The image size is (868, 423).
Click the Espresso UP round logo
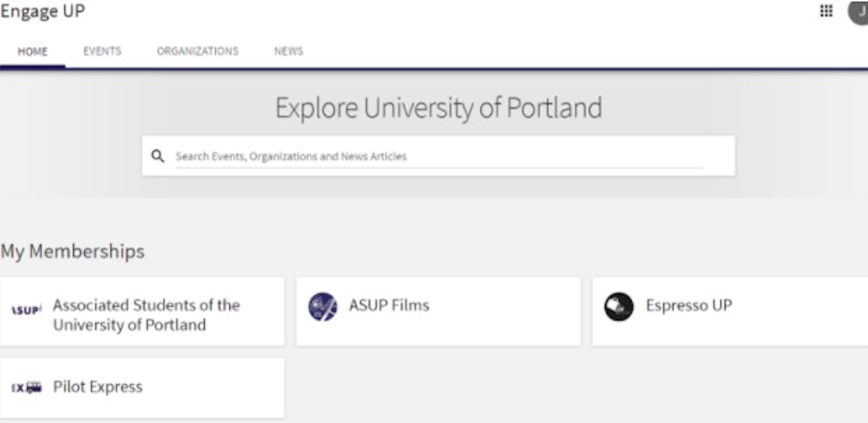[619, 307]
